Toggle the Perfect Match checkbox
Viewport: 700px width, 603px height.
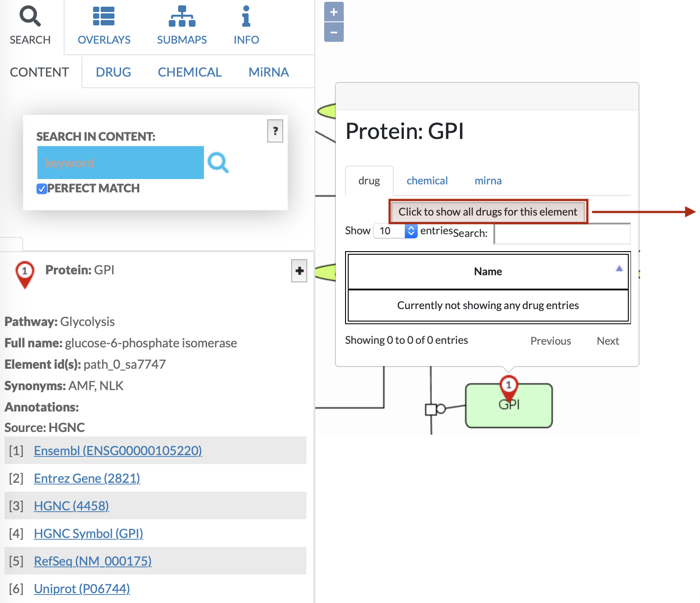point(41,189)
